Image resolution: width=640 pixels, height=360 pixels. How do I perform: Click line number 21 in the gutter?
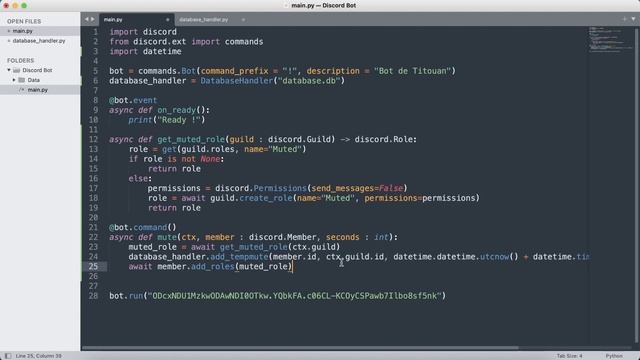tap(93, 227)
